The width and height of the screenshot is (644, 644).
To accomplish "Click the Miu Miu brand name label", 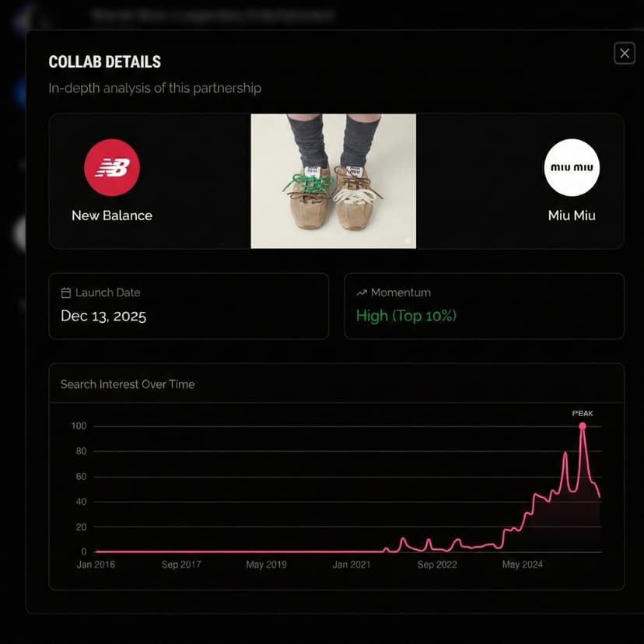I will (x=572, y=215).
